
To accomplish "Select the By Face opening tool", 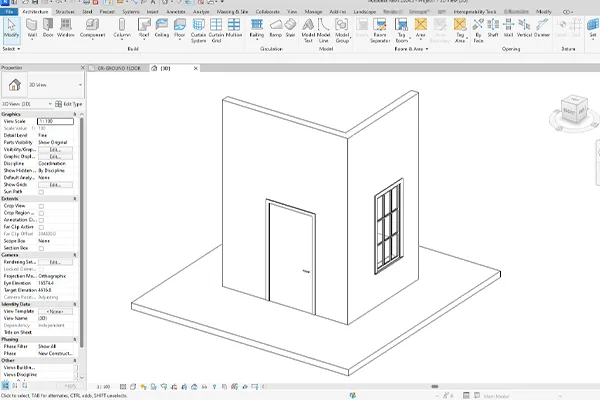I will [x=478, y=31].
